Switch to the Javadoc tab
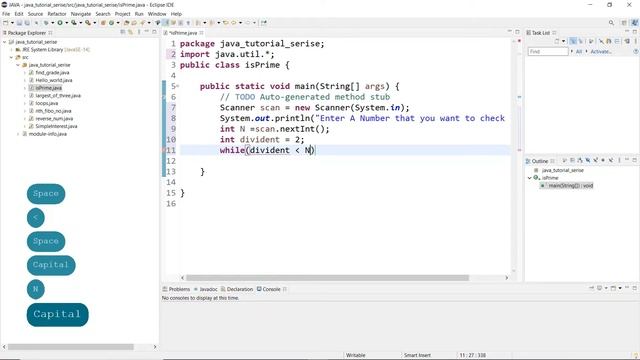 point(206,289)
